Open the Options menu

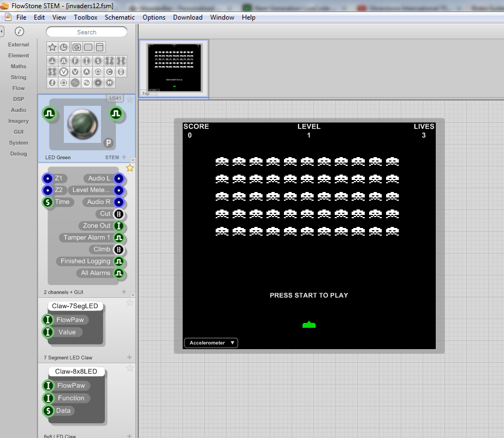click(x=154, y=17)
